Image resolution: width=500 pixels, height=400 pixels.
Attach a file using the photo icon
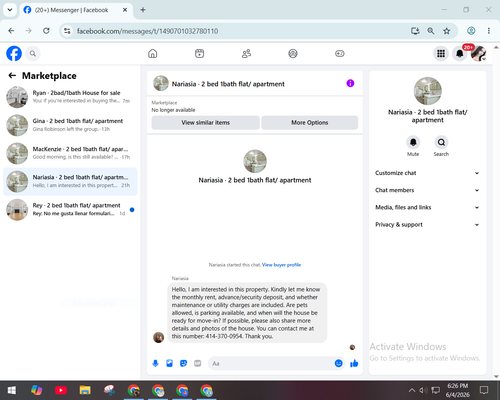click(x=169, y=363)
